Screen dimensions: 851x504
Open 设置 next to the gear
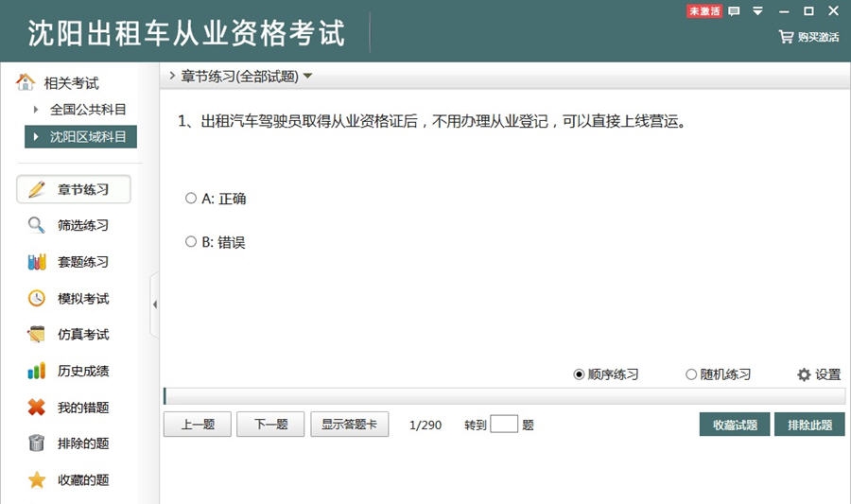(827, 374)
